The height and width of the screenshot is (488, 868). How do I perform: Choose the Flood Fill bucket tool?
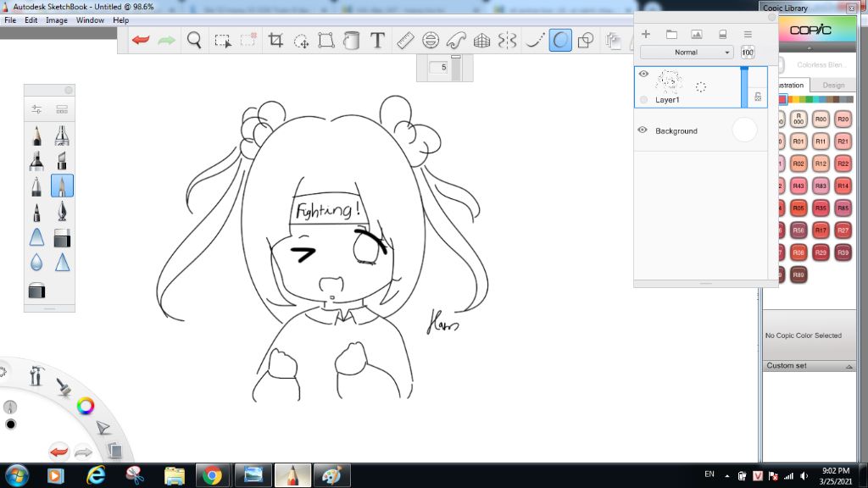coord(352,40)
